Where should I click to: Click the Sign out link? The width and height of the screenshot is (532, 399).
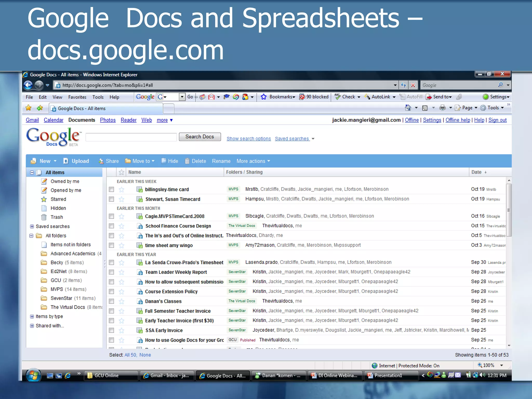(x=497, y=120)
